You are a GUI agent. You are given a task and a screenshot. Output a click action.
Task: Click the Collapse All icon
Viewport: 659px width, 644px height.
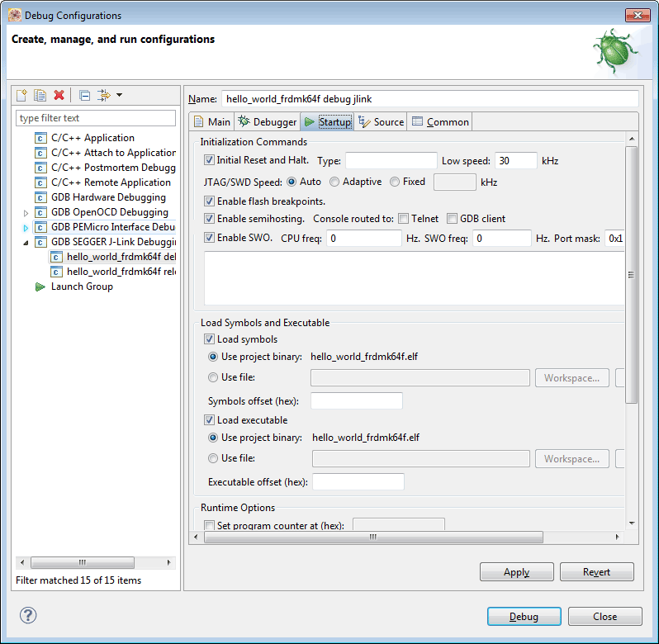pyautogui.click(x=84, y=96)
